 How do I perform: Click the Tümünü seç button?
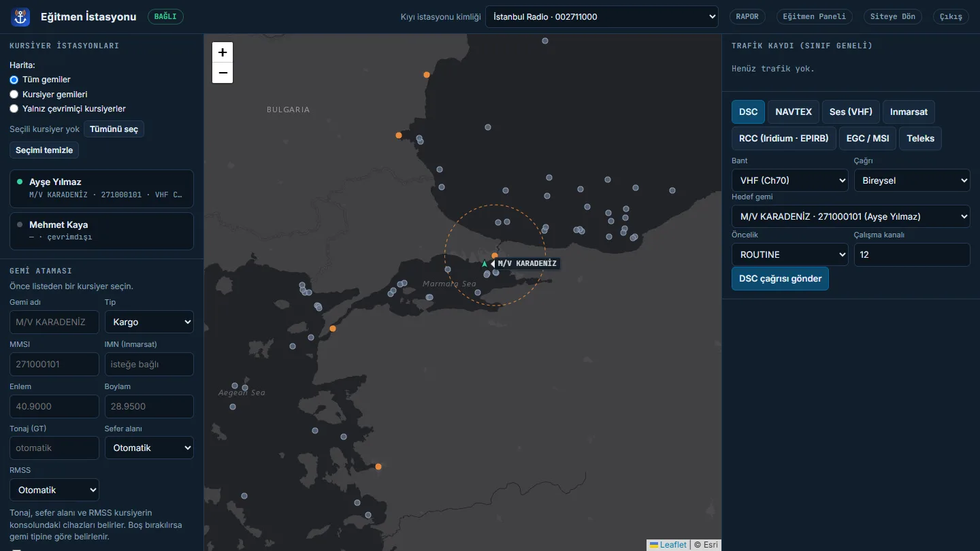click(x=114, y=129)
